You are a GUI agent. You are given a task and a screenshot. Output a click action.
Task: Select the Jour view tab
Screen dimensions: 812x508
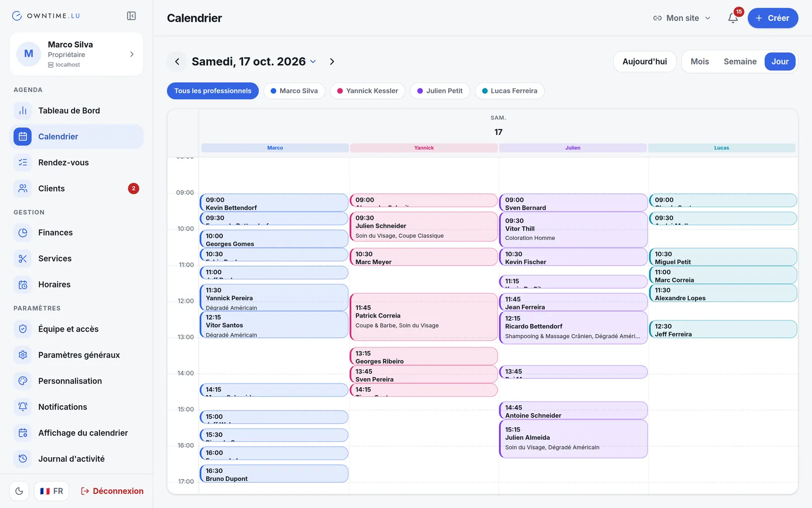click(x=780, y=61)
